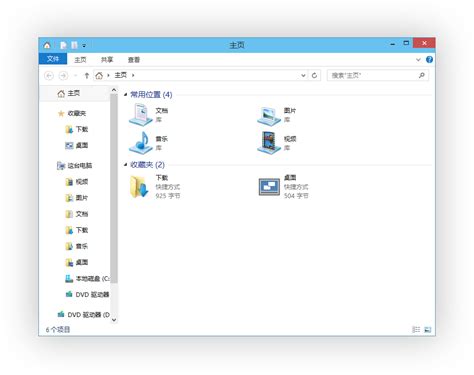Switch to large icons view in status bar
The image size is (474, 375).
[x=428, y=330]
